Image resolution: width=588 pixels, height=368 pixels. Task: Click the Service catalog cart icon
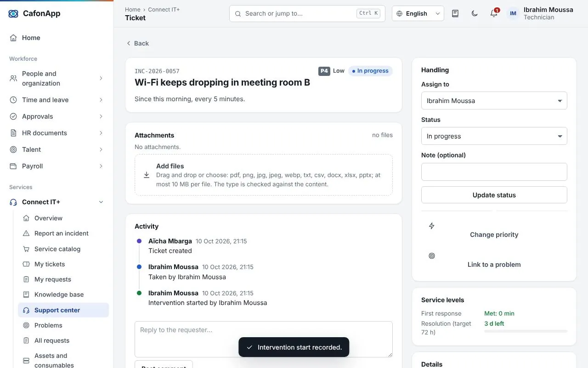click(x=26, y=249)
